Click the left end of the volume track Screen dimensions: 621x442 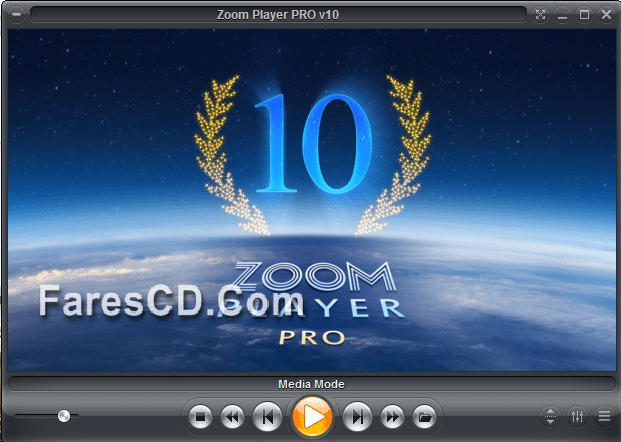pyautogui.click(x=18, y=415)
